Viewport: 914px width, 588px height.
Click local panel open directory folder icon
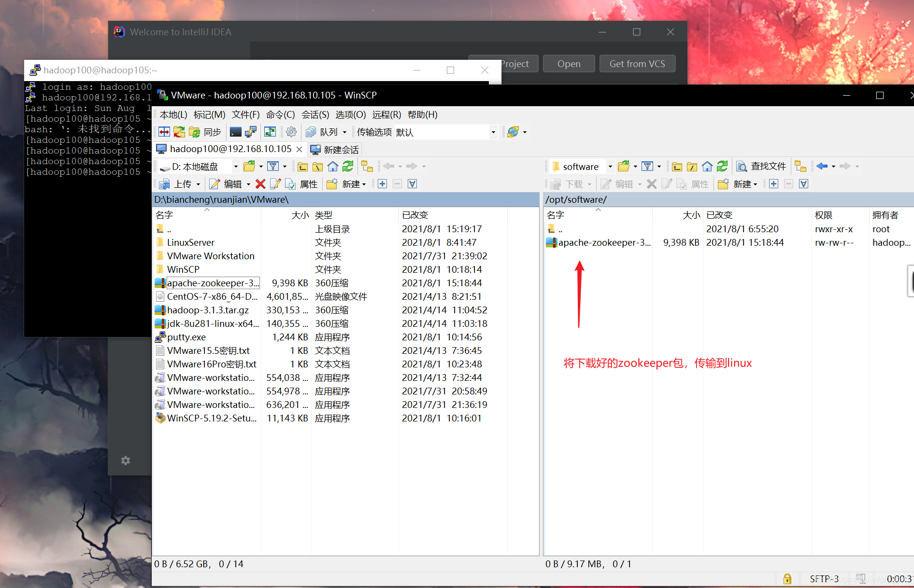pyautogui.click(x=249, y=167)
